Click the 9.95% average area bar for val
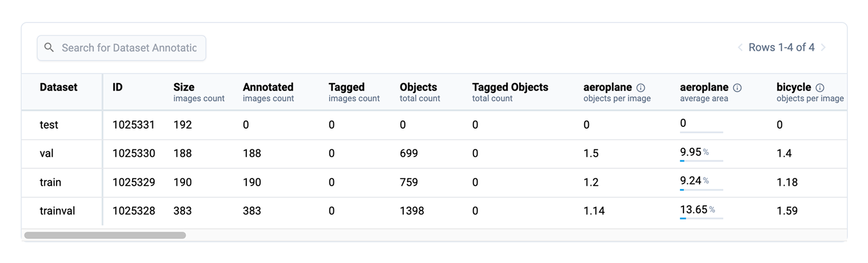The width and height of the screenshot is (868, 263). pos(701,160)
